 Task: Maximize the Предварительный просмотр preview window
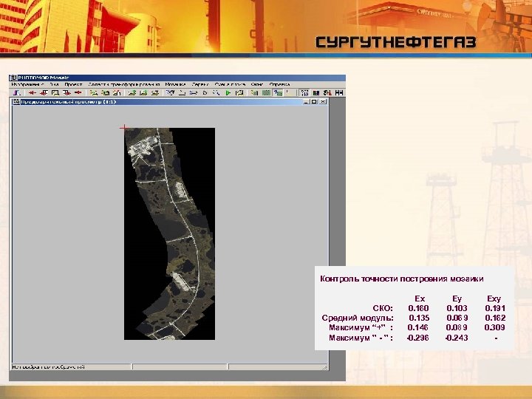point(314,101)
